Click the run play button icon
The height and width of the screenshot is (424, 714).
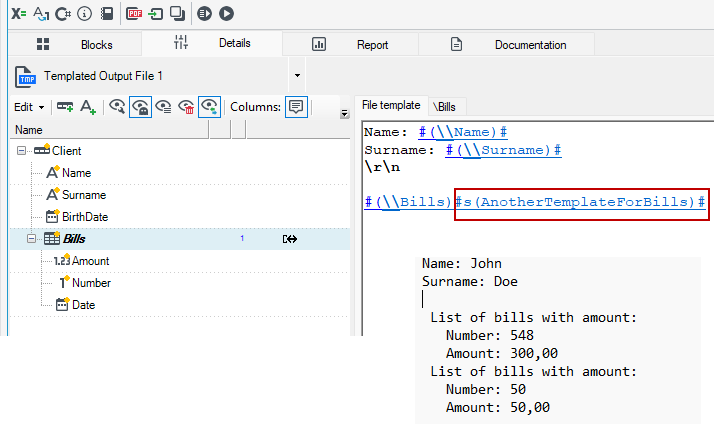[x=226, y=14]
